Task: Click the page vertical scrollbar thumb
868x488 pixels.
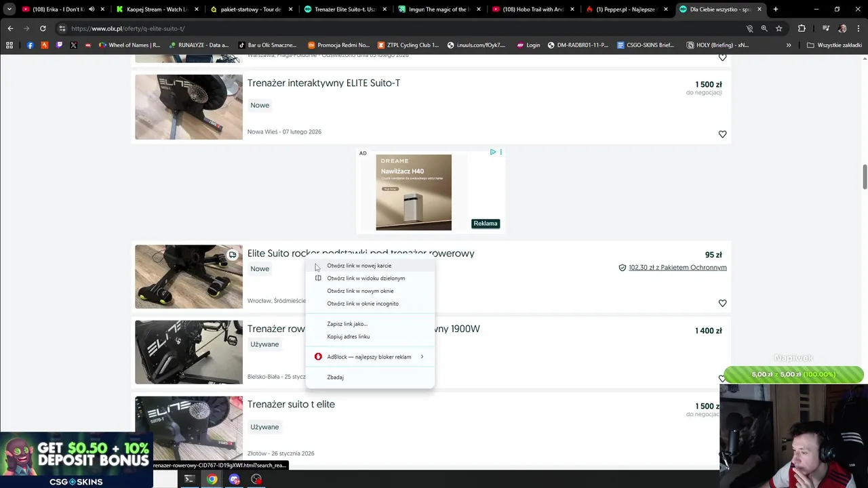Action: pyautogui.click(x=865, y=177)
